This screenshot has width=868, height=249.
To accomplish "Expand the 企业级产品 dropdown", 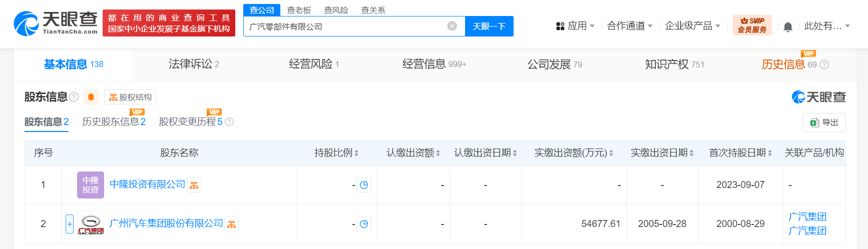I will (x=693, y=26).
